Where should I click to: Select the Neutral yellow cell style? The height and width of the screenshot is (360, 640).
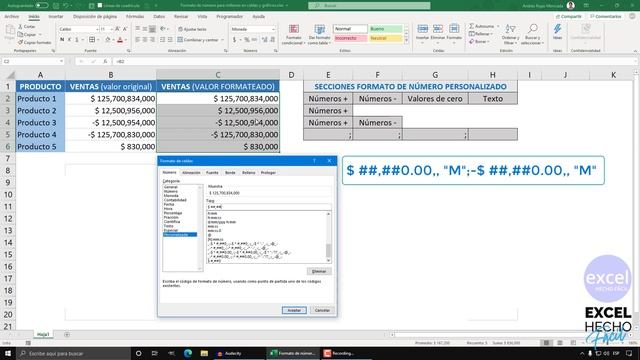coord(386,38)
